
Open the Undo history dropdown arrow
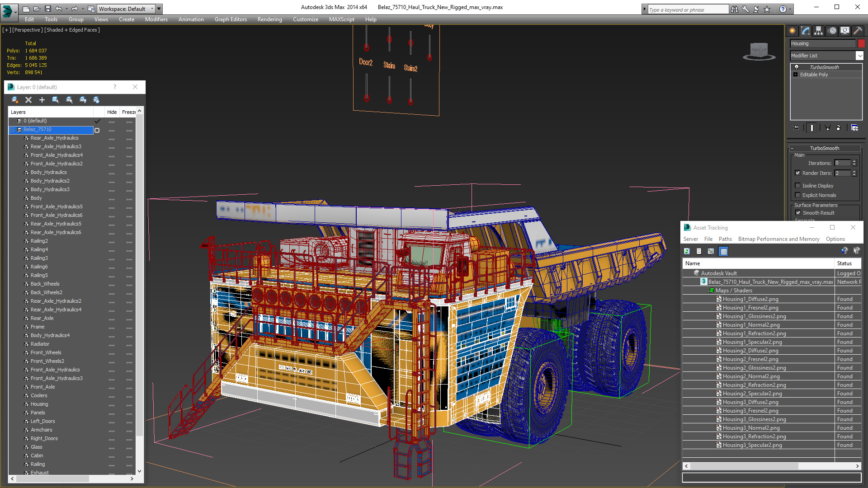click(x=67, y=9)
